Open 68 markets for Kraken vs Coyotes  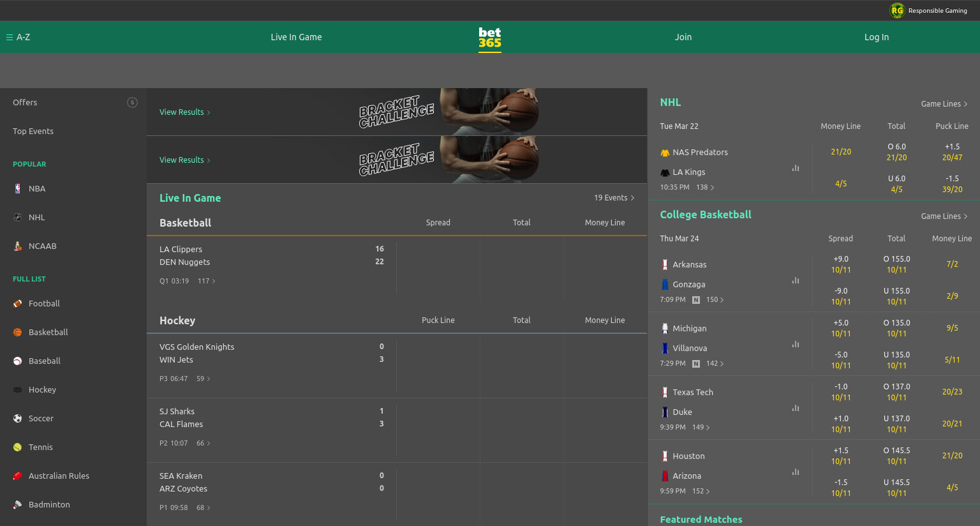click(x=204, y=507)
